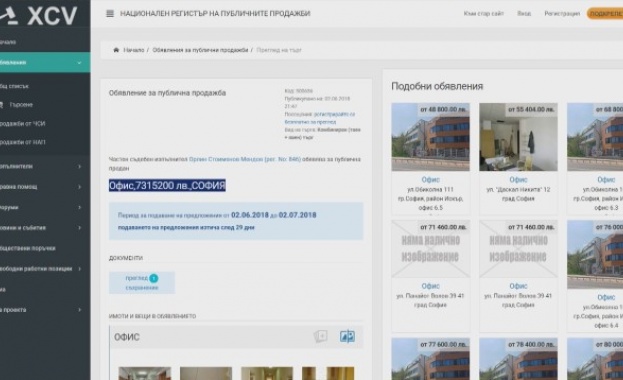The height and width of the screenshot is (380, 623).
Task: Click first property photo thumbnail under ОФИС
Action: tap(145, 373)
